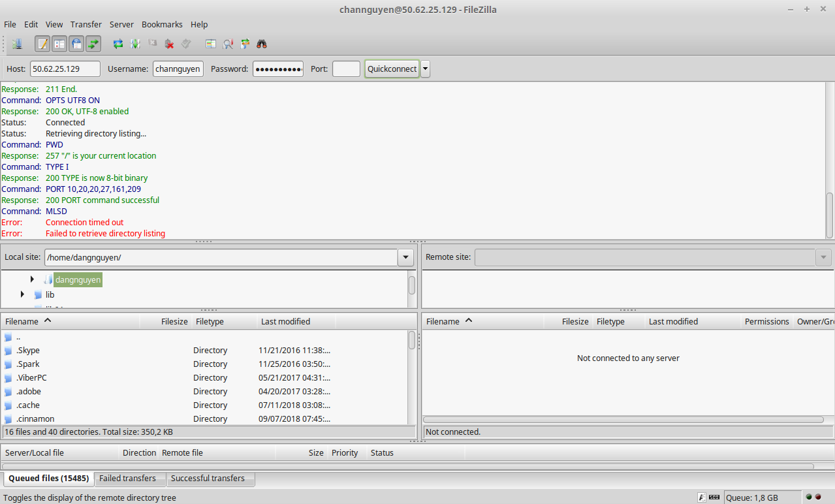Image resolution: width=835 pixels, height=504 pixels.
Task: Click remote Filetype column header
Action: pos(619,321)
